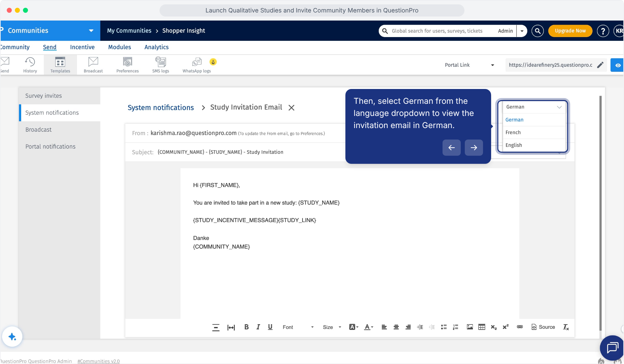Insert numbered list in editor
This screenshot has width=624, height=364.
456,327
